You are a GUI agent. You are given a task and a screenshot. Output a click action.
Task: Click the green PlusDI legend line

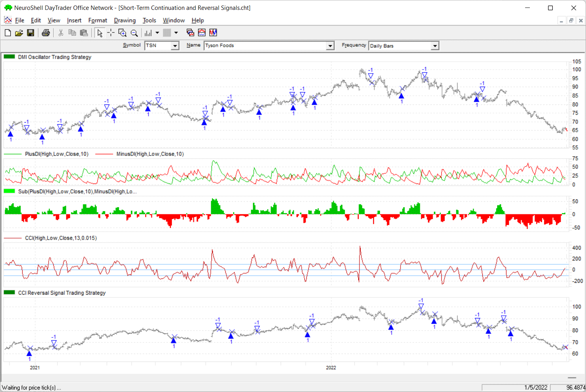13,154
